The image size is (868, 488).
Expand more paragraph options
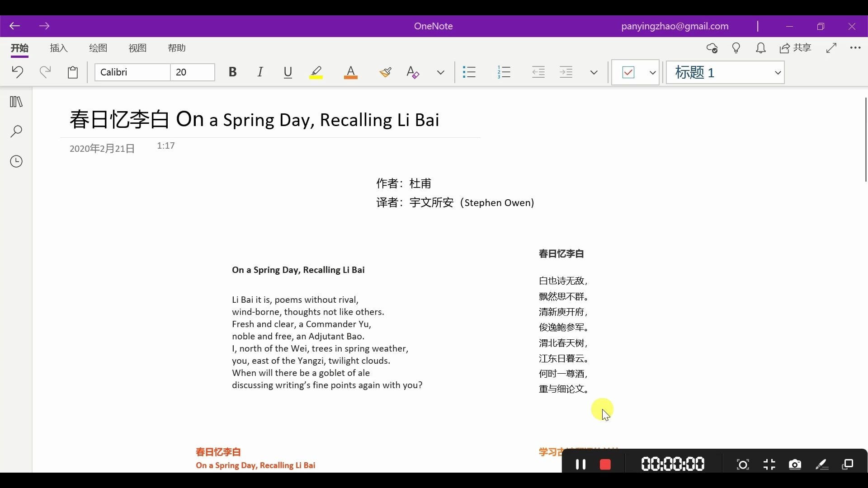pos(594,72)
